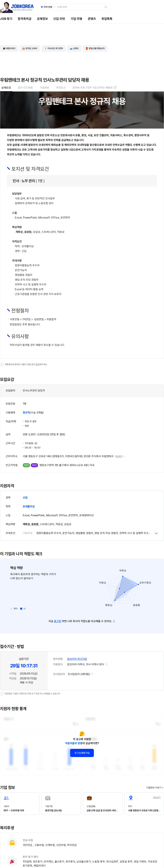The width and height of the screenshot is (164, 868).
Task: Click the 회사 legend marker
Action: pyautogui.click(x=11, y=608)
